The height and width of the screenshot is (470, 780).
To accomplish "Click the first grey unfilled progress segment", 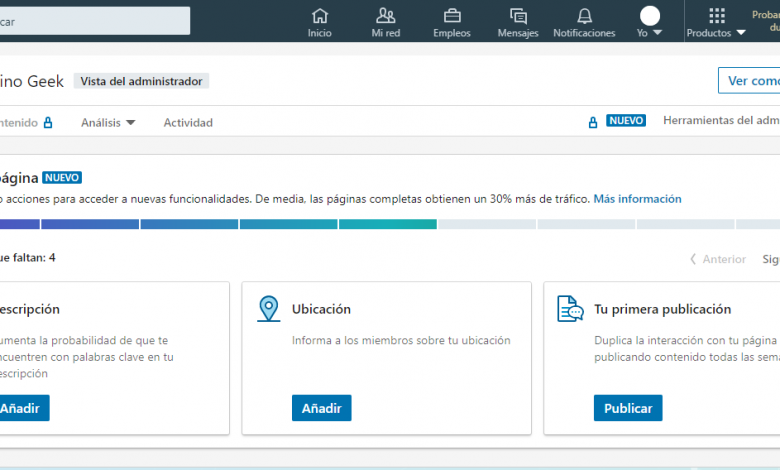I will [x=487, y=224].
